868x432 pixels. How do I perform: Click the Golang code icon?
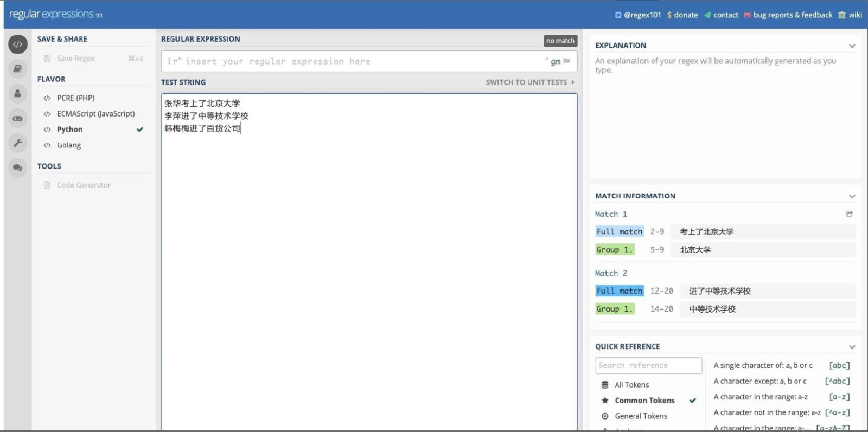point(47,145)
